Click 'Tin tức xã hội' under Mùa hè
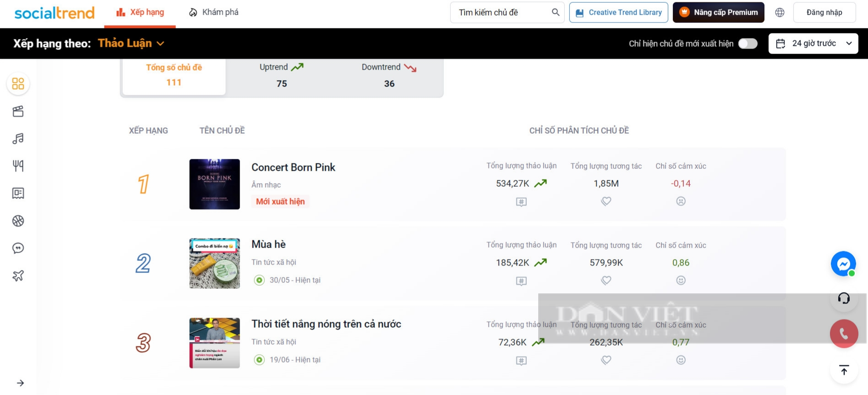The image size is (868, 395). pos(274,262)
